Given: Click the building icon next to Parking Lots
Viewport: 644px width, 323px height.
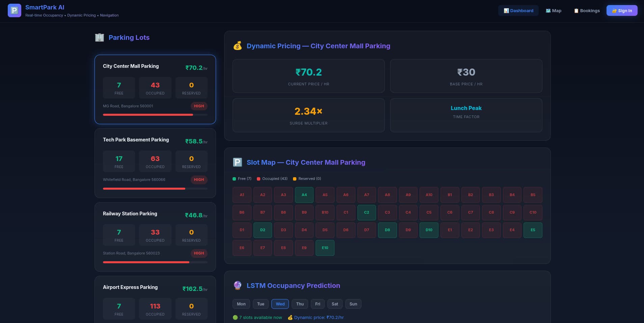Looking at the screenshot, I should coord(100,37).
